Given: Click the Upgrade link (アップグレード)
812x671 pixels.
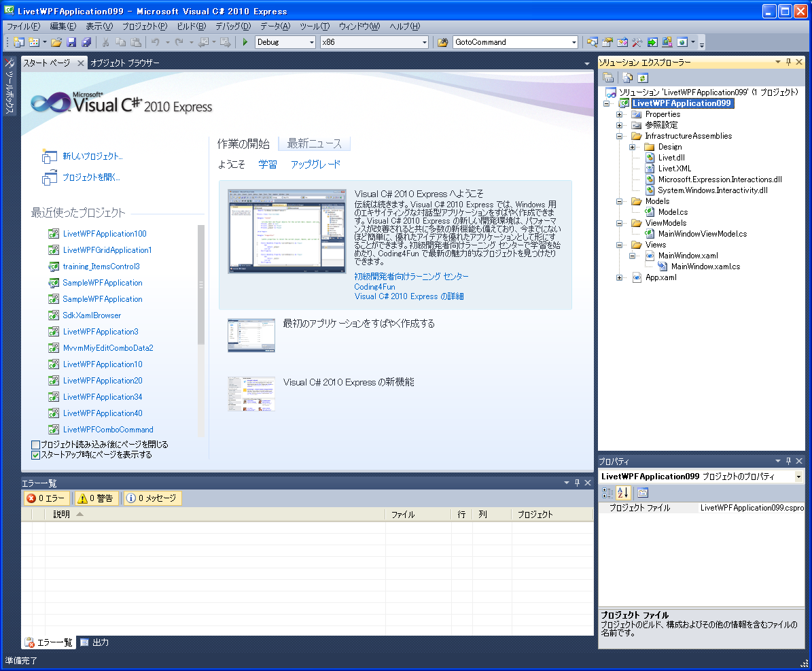Looking at the screenshot, I should click(x=315, y=165).
